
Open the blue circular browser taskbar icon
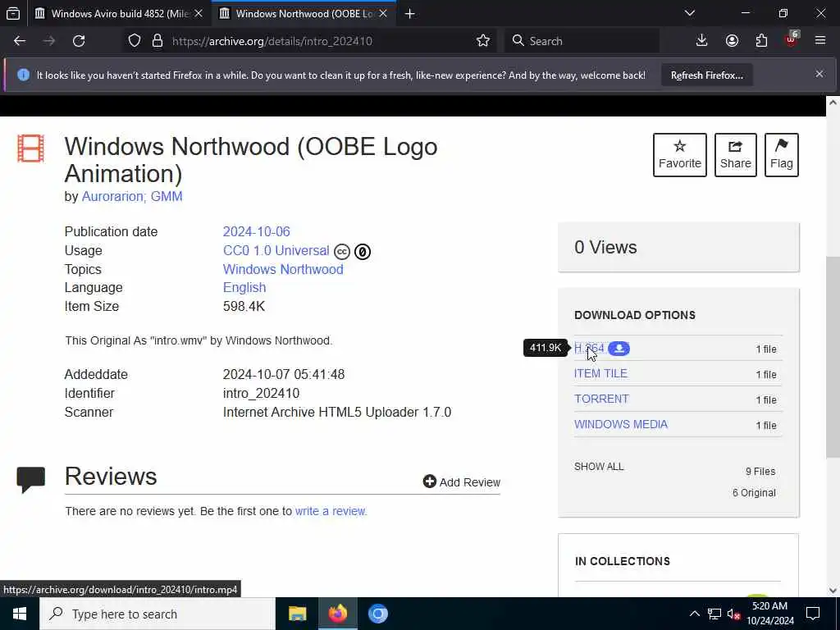click(x=377, y=614)
